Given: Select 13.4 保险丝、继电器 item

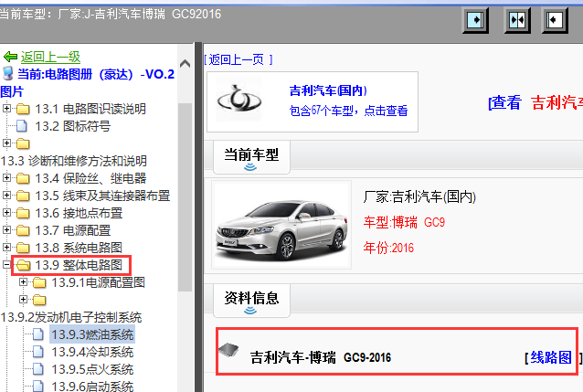Looking at the screenshot, I should [x=90, y=178].
